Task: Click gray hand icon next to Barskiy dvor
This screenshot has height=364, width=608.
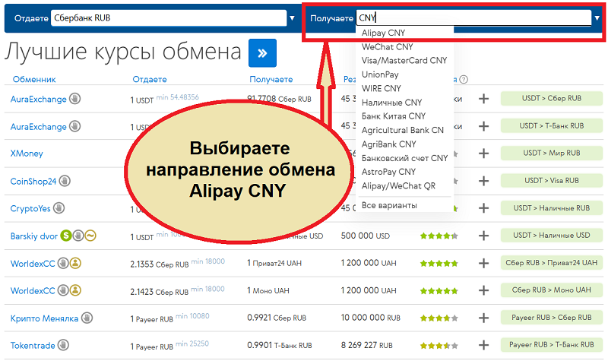Action: (x=78, y=236)
